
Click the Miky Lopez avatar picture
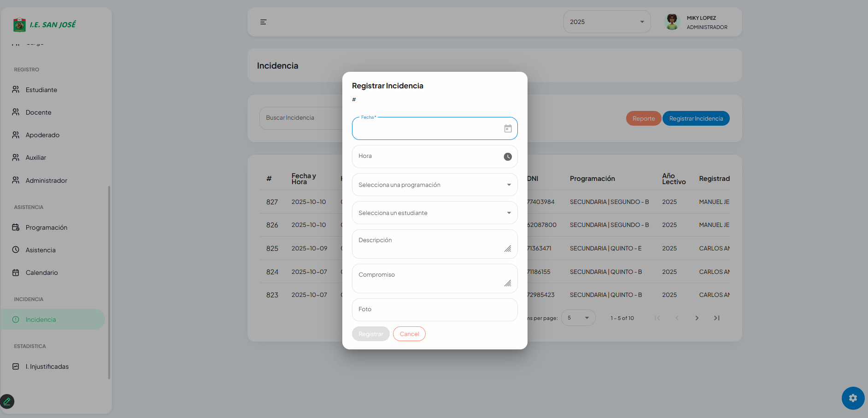tap(672, 22)
